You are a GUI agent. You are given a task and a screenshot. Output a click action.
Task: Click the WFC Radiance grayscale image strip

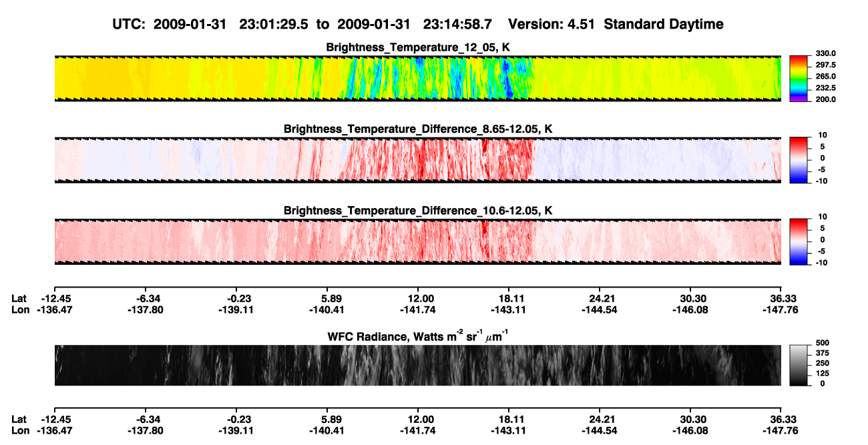coord(417,365)
